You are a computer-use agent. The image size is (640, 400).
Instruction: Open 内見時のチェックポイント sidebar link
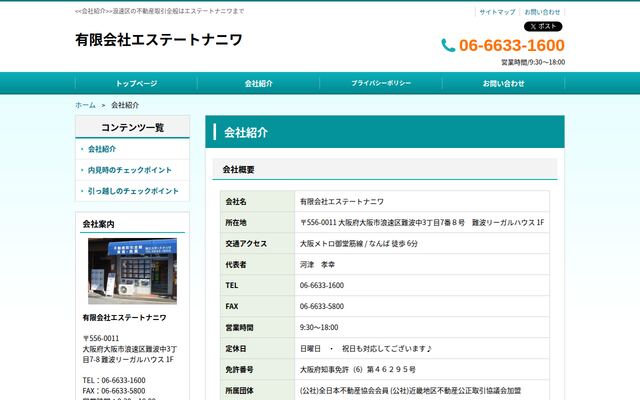(130, 170)
